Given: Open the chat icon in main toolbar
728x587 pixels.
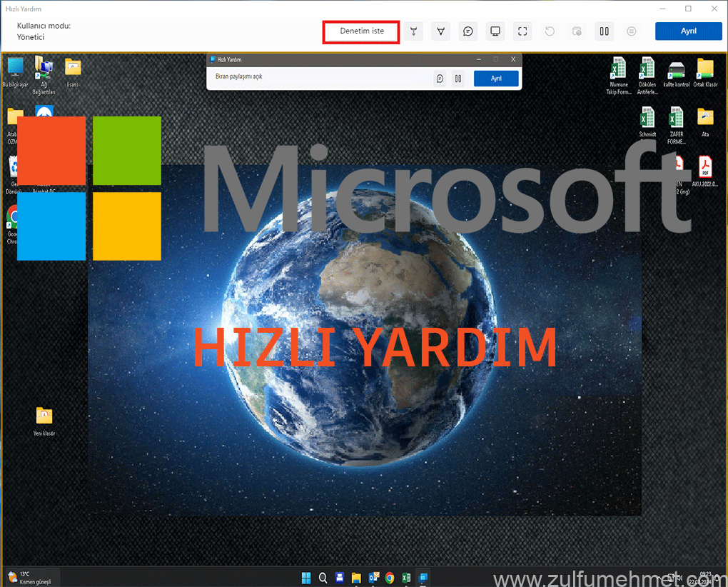Looking at the screenshot, I should [468, 31].
